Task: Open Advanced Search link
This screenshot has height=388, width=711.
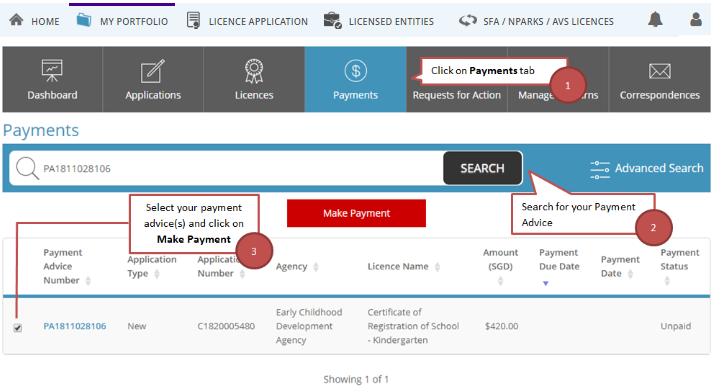Action: click(x=659, y=168)
